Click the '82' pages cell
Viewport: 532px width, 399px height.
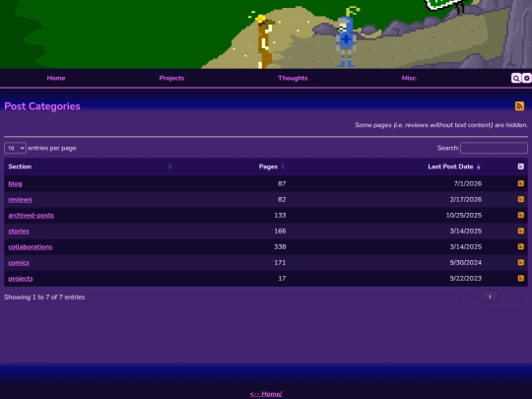[x=282, y=199]
